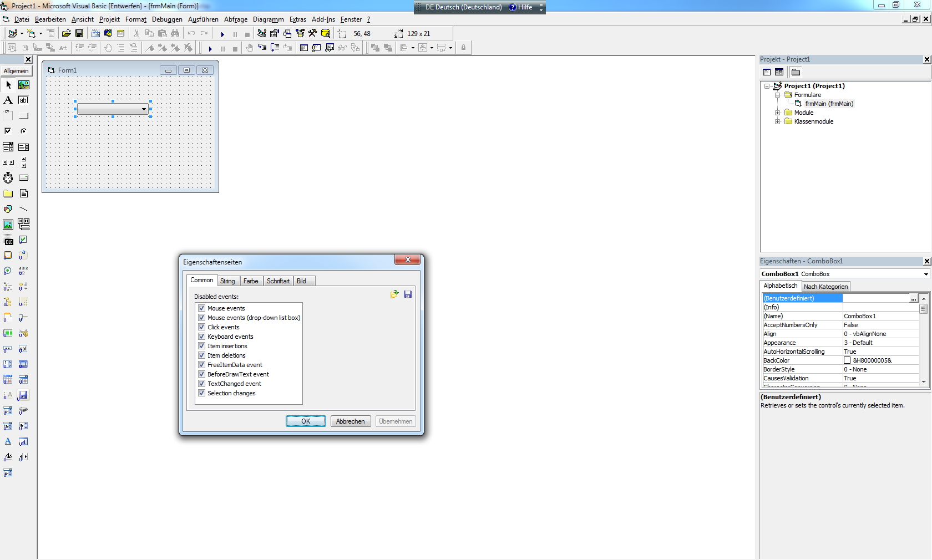The height and width of the screenshot is (560, 932).
Task: Expand the Klassenmodule tree node
Action: [778, 122]
